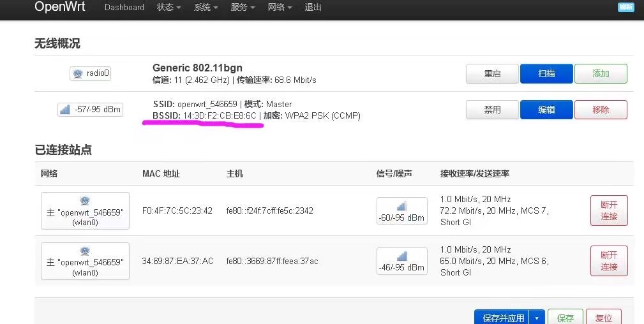Select 退出 to log out
This screenshot has width=644, height=324.
click(x=313, y=8)
